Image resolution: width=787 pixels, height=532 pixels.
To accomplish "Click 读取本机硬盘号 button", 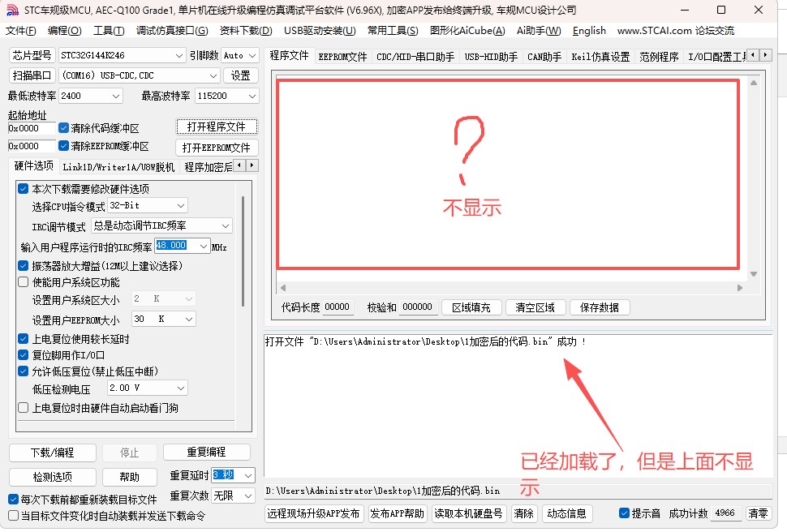I will [x=468, y=513].
